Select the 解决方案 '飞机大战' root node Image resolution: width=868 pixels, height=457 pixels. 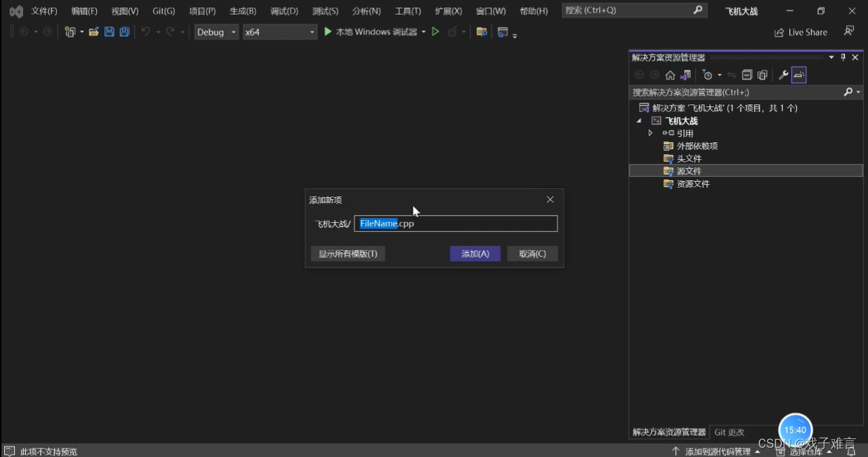tap(718, 108)
